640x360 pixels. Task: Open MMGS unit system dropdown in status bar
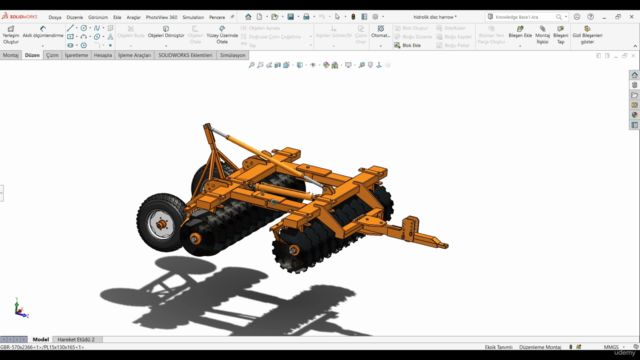point(624,347)
